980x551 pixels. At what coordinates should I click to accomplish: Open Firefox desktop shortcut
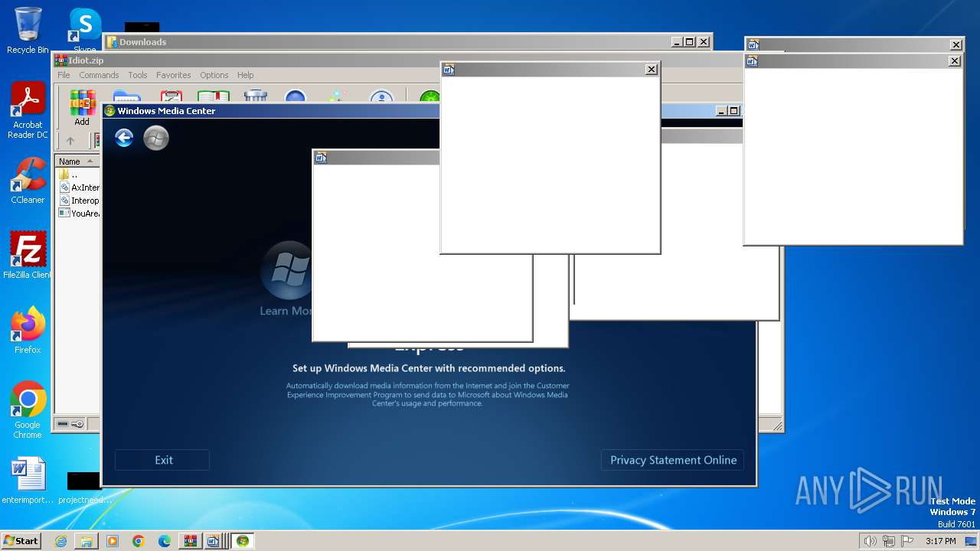[x=28, y=331]
